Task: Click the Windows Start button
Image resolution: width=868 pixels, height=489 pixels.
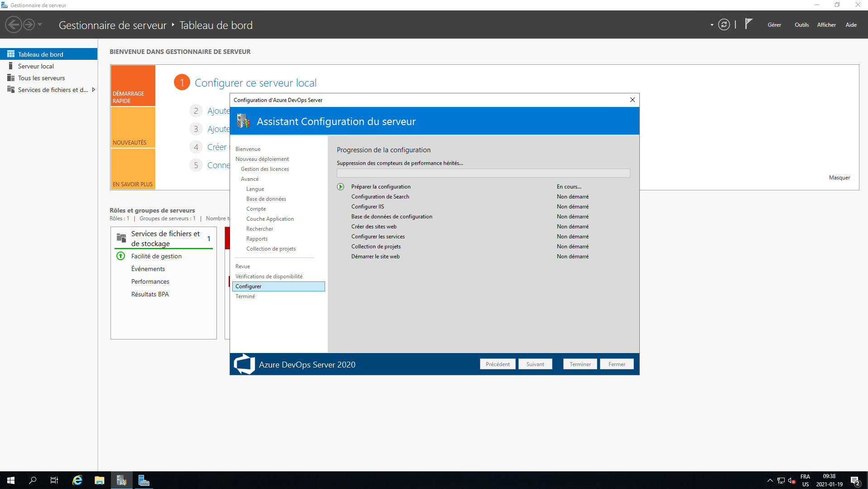Action: click(11, 480)
